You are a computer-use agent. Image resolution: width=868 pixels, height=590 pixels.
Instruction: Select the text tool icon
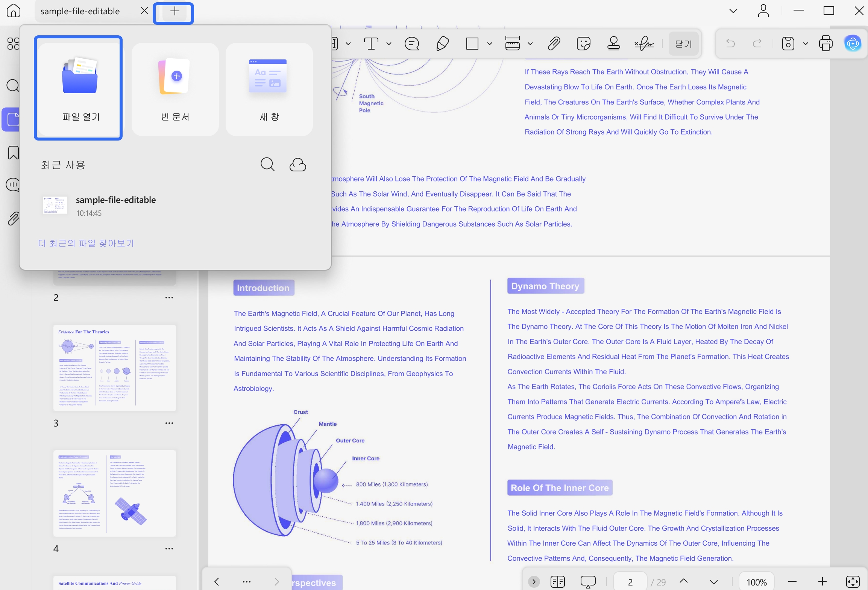pyautogui.click(x=371, y=44)
